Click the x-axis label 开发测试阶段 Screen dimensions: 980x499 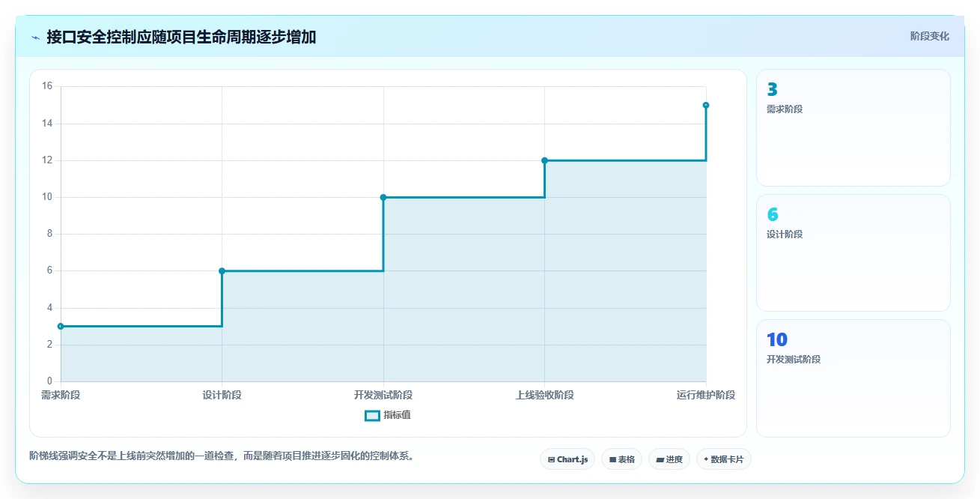[x=383, y=395]
